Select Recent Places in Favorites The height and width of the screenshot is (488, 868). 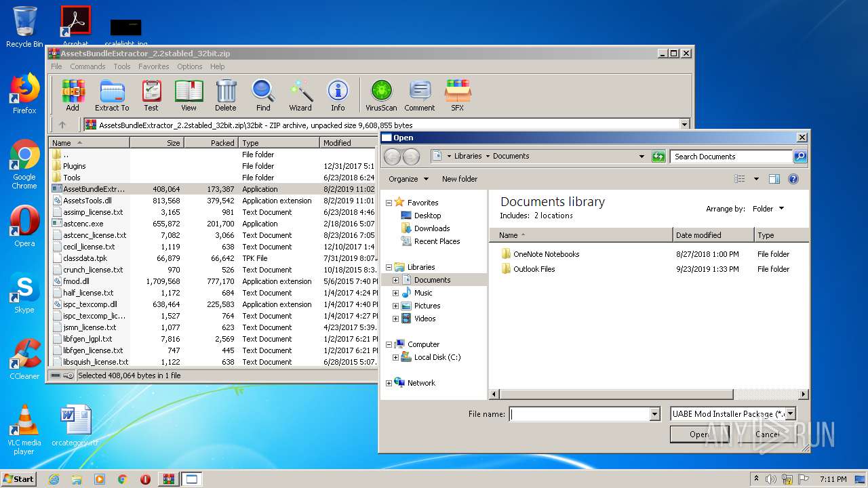pos(437,241)
